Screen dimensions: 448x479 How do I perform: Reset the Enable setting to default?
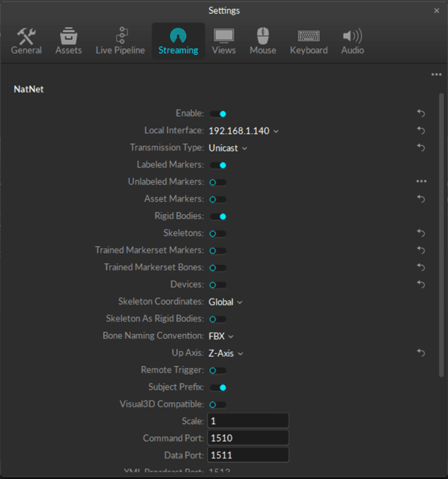tap(421, 113)
